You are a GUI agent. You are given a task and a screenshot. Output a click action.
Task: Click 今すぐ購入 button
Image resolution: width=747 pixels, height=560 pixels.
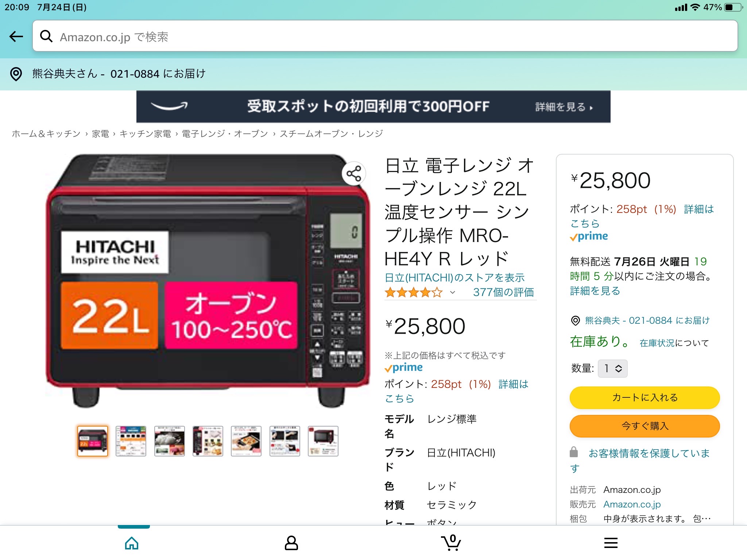pyautogui.click(x=645, y=426)
